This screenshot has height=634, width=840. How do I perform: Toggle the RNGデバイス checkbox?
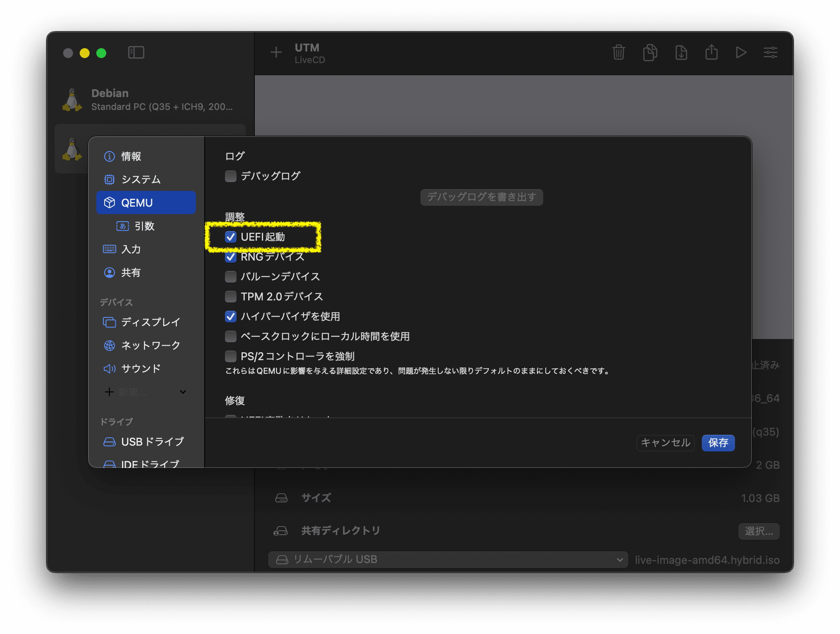(x=231, y=256)
